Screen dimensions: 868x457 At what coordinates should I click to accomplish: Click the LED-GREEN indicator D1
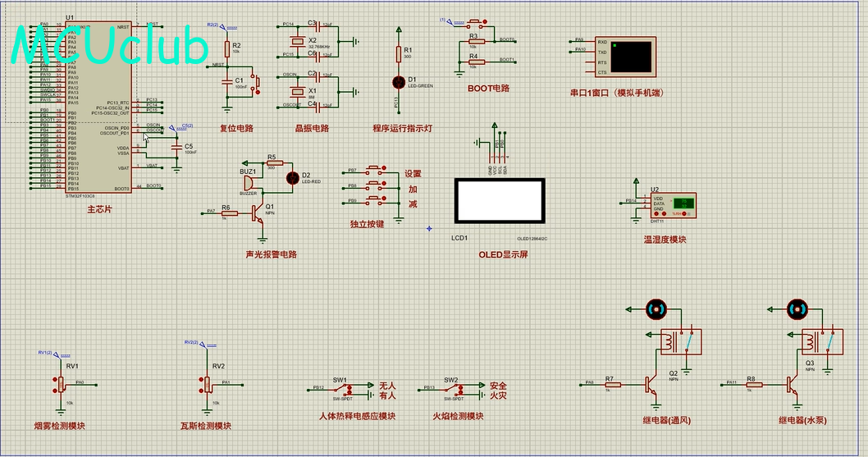tap(399, 83)
